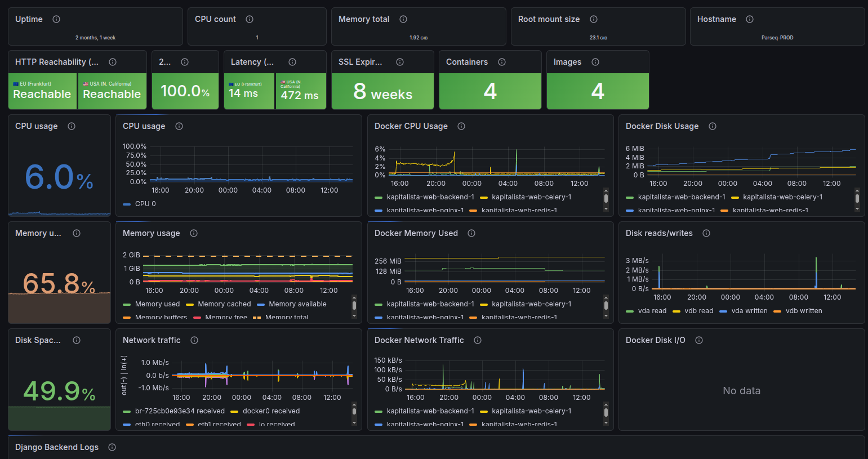The height and width of the screenshot is (459, 868).
Task: Click the Memory available legend label
Action: (297, 304)
